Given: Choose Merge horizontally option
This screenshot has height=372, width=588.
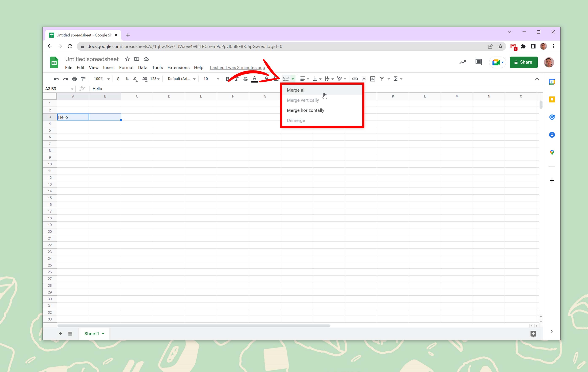Looking at the screenshot, I should pos(305,110).
